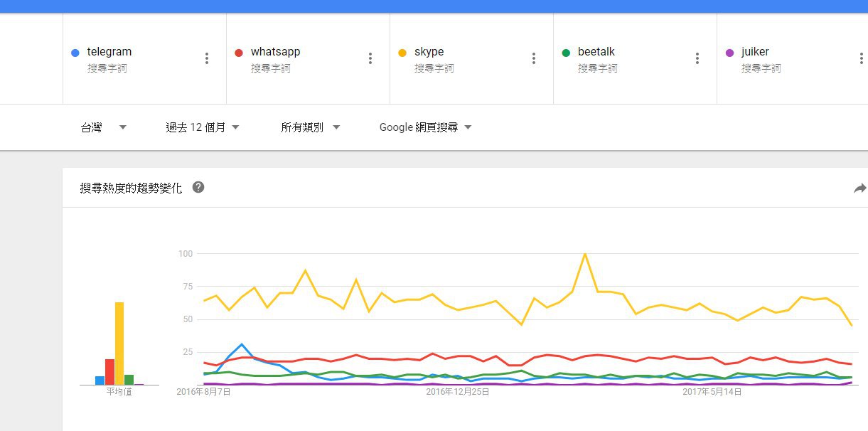
Task: Click the telegram search term
Action: click(109, 52)
